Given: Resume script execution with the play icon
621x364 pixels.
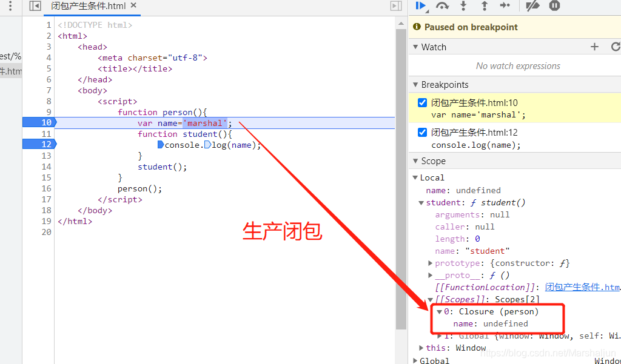Looking at the screenshot, I should (x=421, y=6).
